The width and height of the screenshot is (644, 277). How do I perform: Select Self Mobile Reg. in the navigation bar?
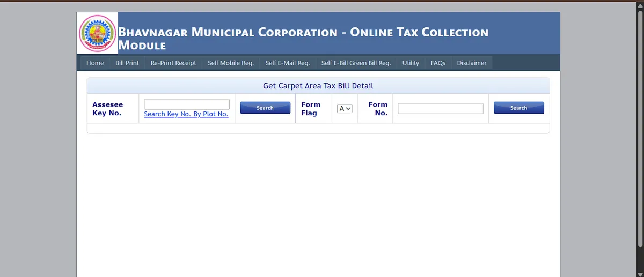point(231,63)
